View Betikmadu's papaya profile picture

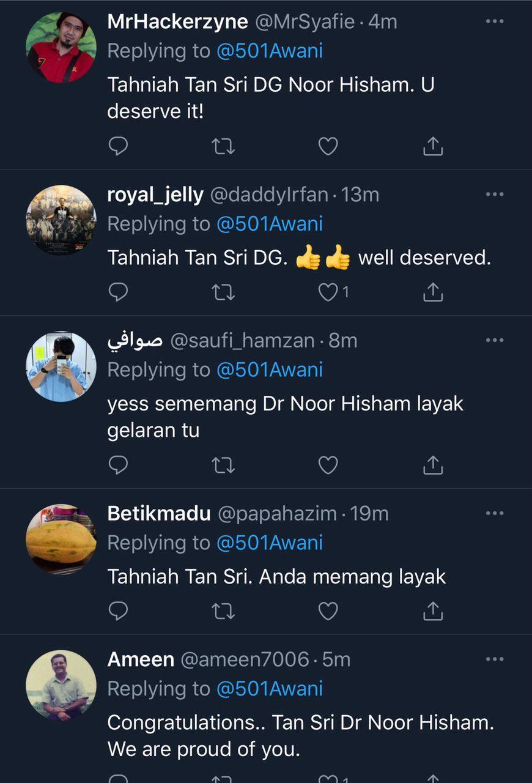61,539
